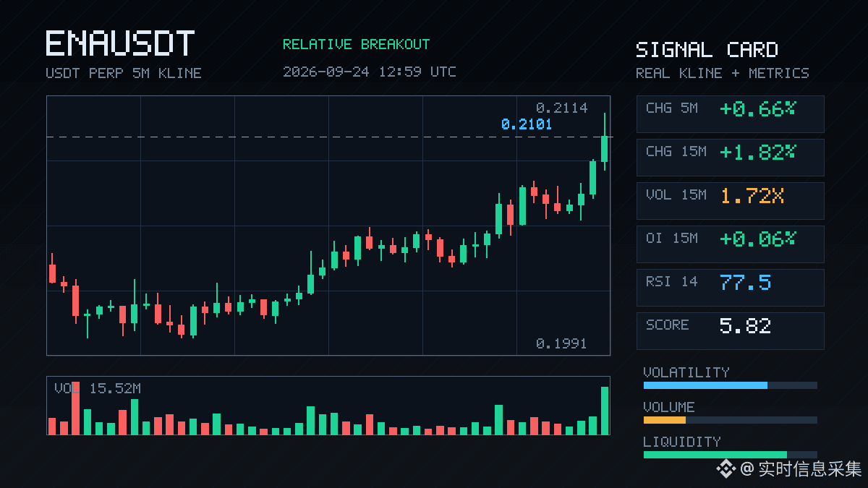The image size is (868, 488).
Task: Click the orange VOLUME bar
Action: (x=665, y=420)
